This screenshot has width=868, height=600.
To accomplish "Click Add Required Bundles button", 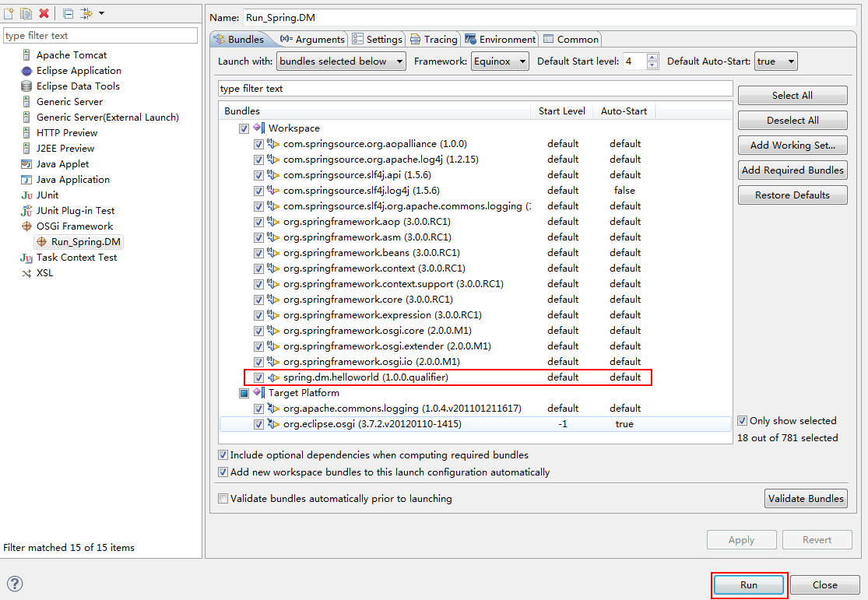I will 792,170.
